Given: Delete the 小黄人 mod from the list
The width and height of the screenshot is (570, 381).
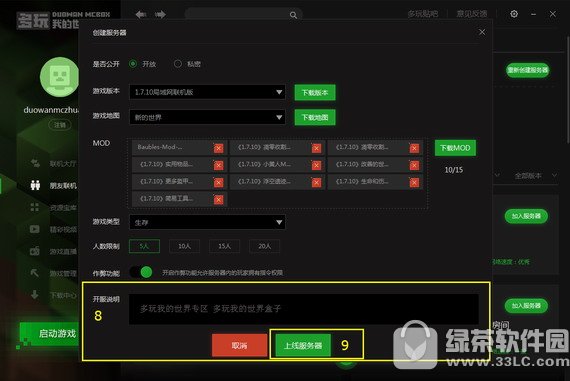Looking at the screenshot, I should [316, 165].
